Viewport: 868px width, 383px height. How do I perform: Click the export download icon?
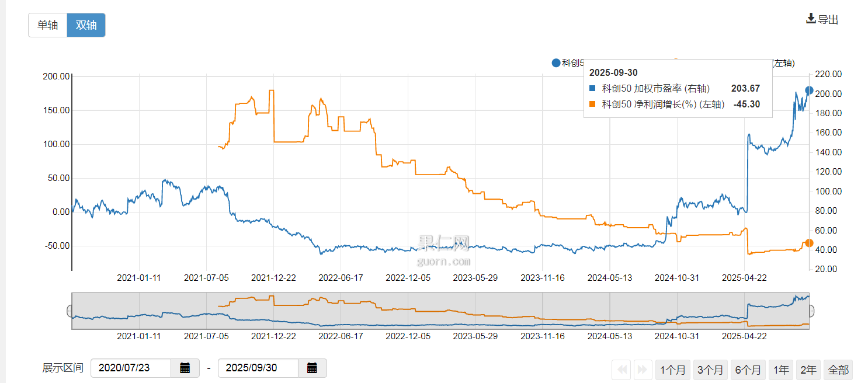point(811,19)
